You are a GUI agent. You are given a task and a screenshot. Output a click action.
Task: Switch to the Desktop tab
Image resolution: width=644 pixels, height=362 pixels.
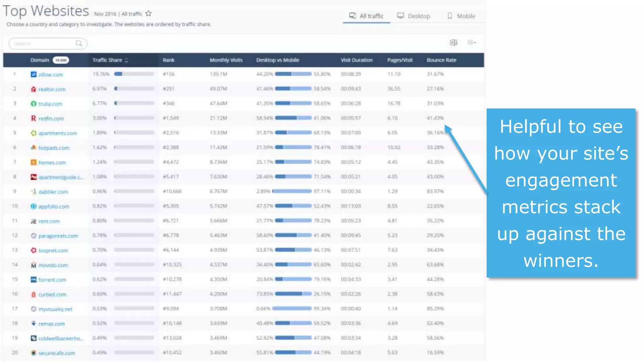click(414, 16)
